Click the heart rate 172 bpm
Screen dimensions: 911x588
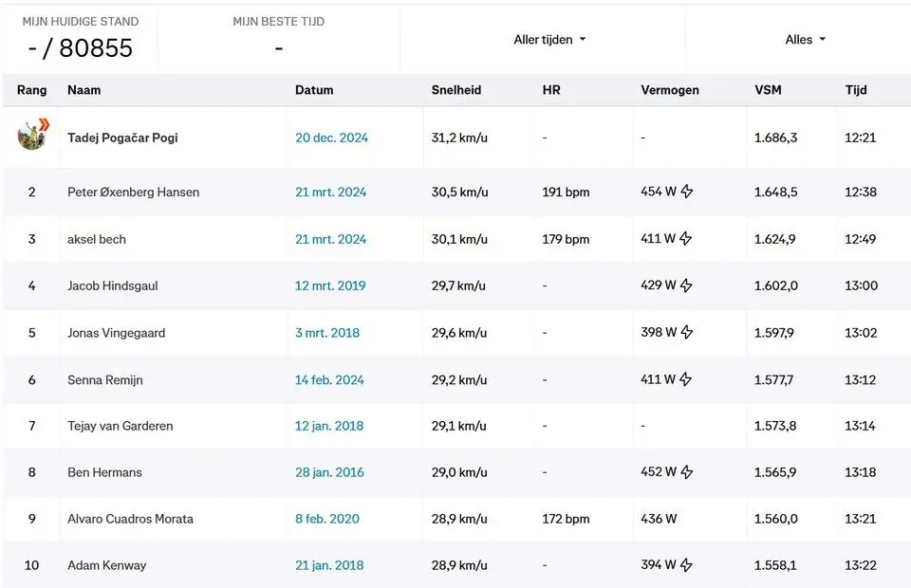tap(566, 519)
